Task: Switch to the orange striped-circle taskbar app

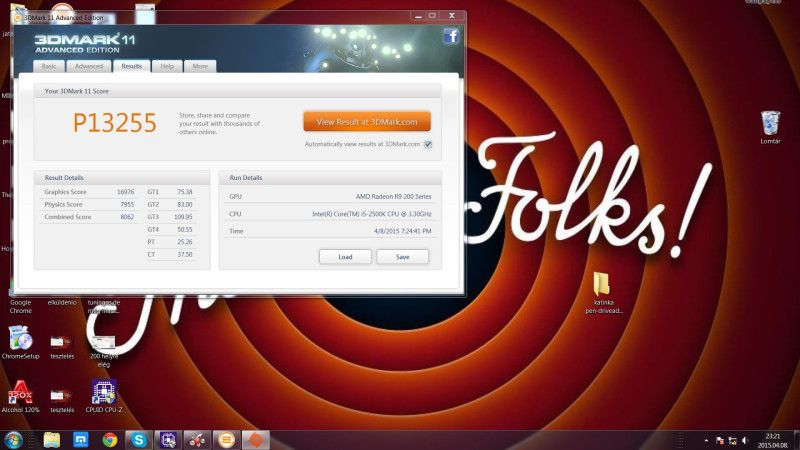Action: point(226,440)
